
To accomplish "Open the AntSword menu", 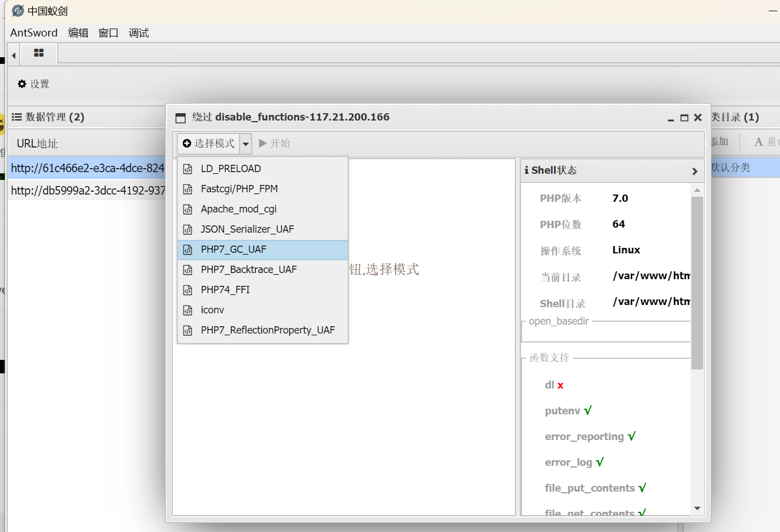I will coord(34,33).
